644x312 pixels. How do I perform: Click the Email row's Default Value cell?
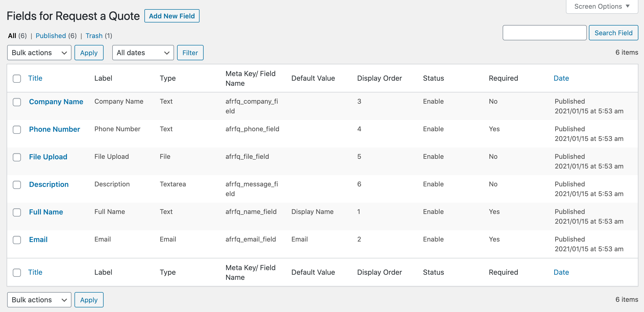coord(300,239)
